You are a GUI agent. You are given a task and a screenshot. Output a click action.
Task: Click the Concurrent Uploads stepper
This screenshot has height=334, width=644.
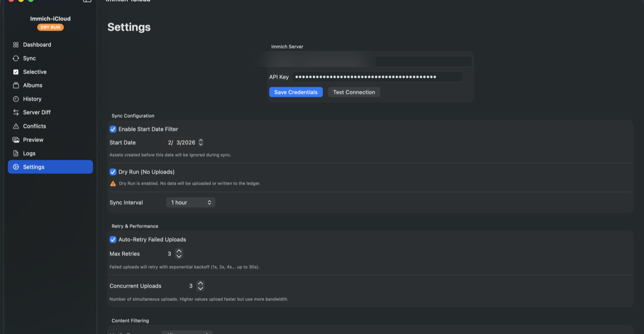[x=201, y=286]
